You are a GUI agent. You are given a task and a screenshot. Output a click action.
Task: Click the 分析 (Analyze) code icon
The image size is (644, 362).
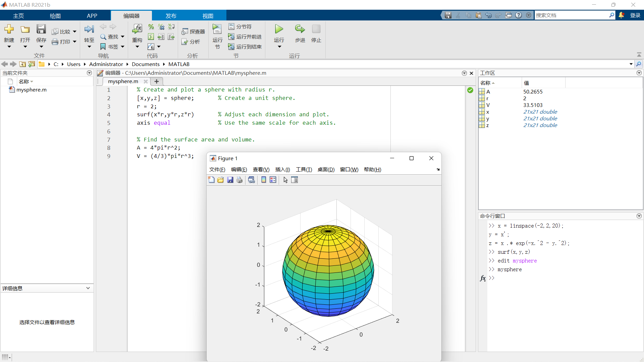(x=191, y=42)
